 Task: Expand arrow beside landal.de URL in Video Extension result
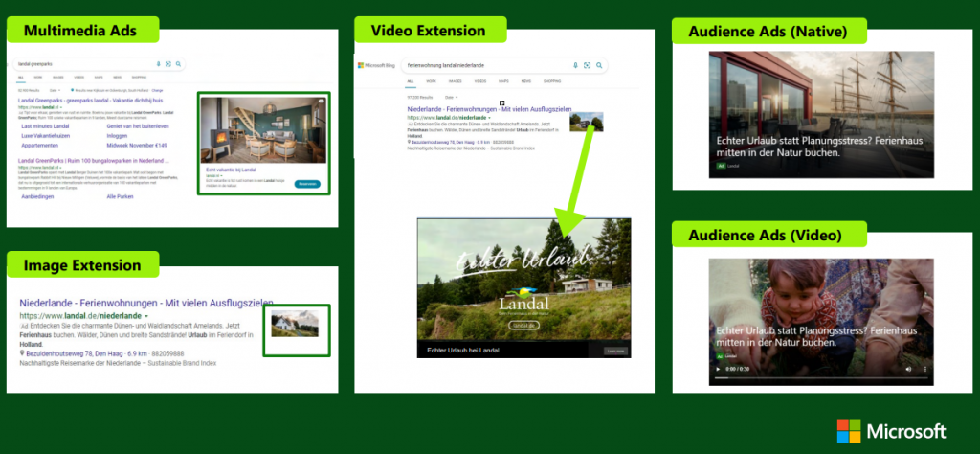tap(489, 118)
